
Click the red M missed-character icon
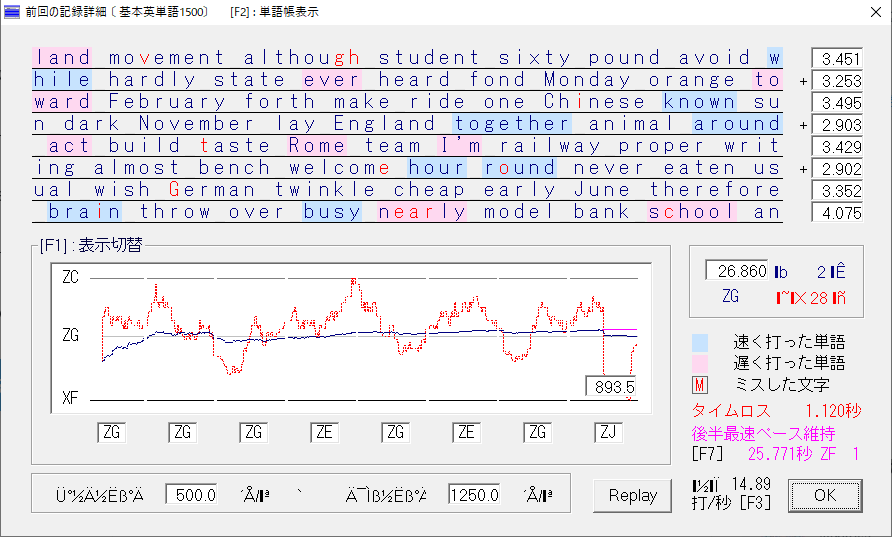point(700,385)
